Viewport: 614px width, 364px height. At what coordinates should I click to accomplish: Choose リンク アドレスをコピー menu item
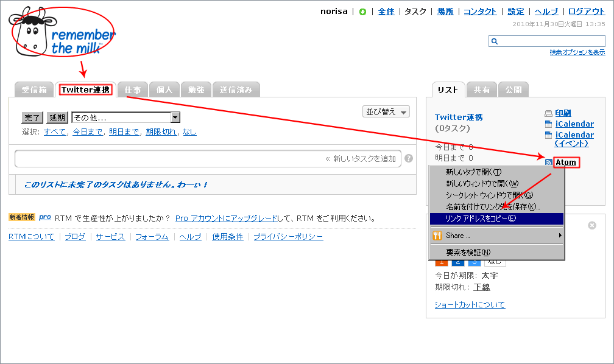[497, 219]
